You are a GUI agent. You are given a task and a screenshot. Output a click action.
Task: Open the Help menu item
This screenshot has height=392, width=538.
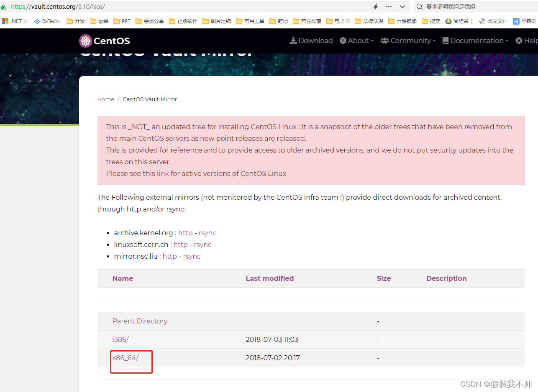[x=527, y=41]
